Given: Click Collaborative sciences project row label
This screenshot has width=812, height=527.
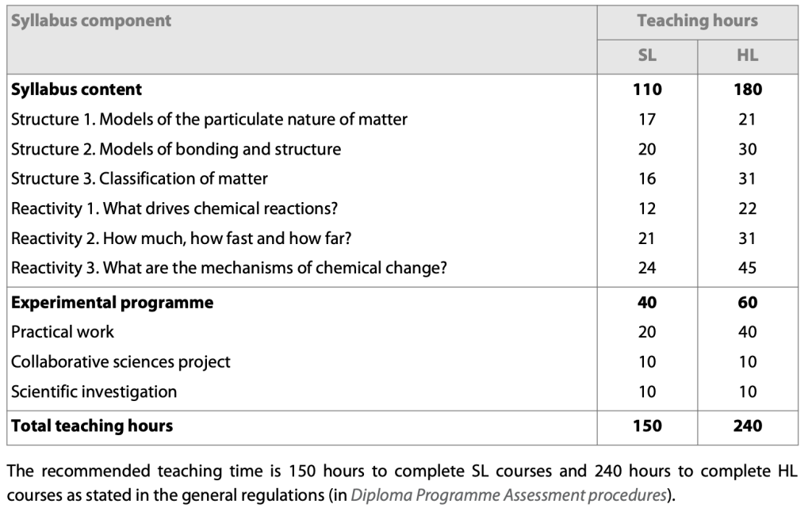Looking at the screenshot, I should 121,362.
